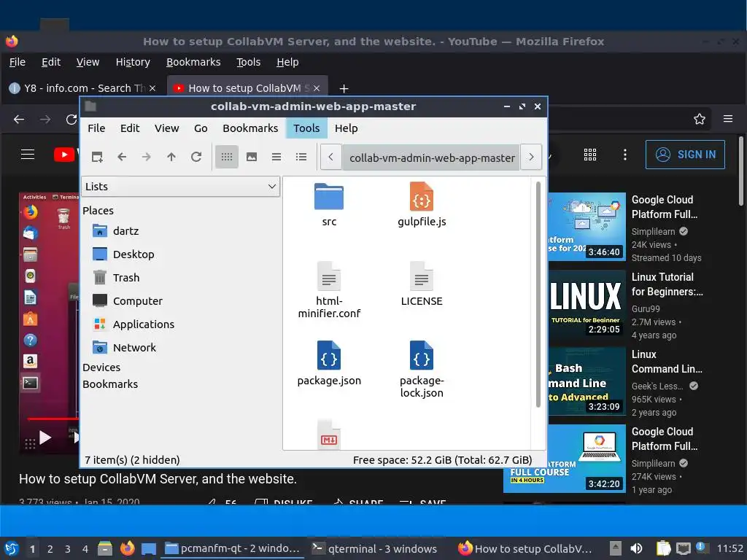
Task: Open the YouTube guide hamburger menu
Action: click(x=28, y=155)
